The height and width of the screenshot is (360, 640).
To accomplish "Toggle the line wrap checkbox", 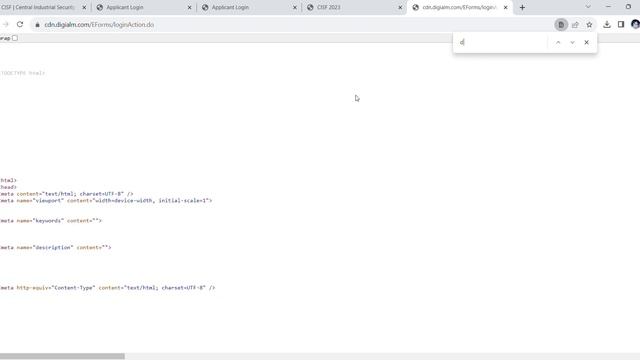I will point(15,38).
